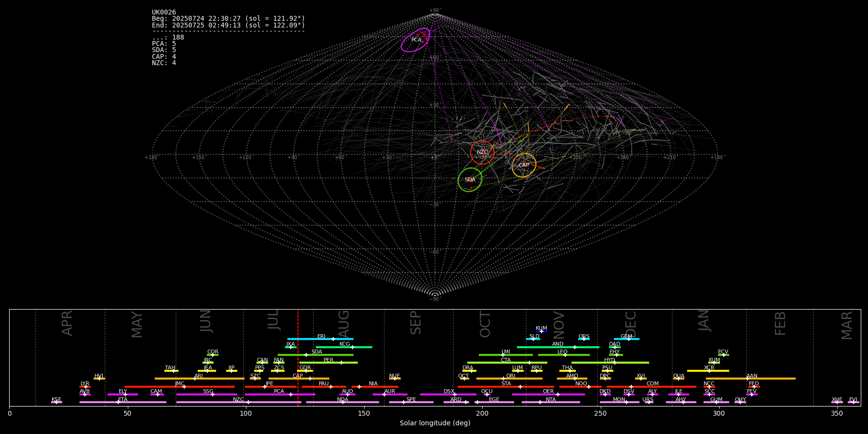Click the XCB yellow bar in timeline
The image size is (868, 434).
pos(708,371)
